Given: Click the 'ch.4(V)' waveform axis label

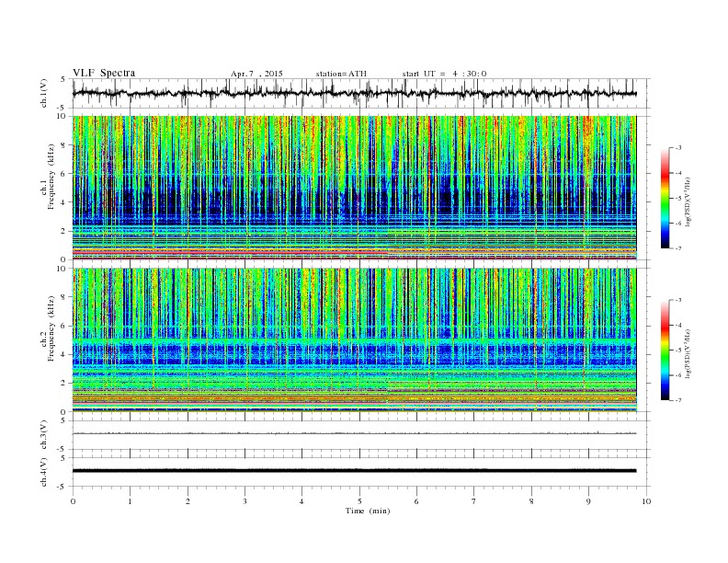Looking at the screenshot, I should [43, 472].
